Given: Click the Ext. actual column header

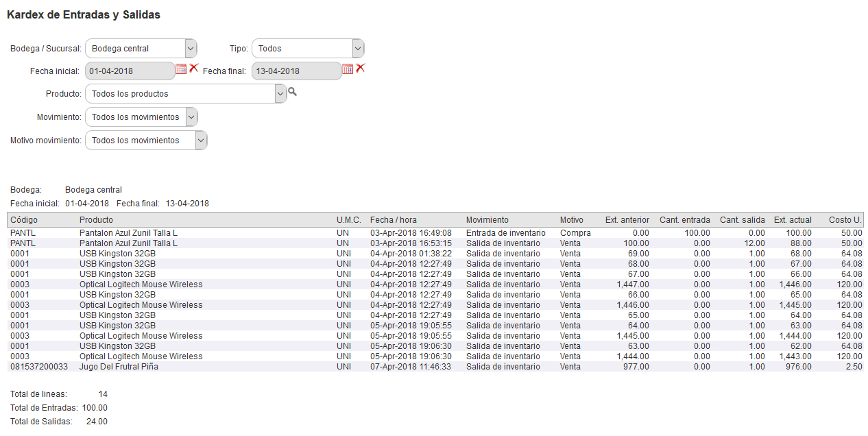Looking at the screenshot, I should 793,220.
